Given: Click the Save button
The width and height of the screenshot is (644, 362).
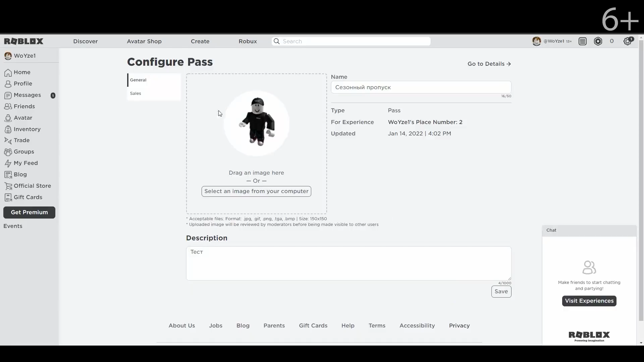Looking at the screenshot, I should [501, 292].
